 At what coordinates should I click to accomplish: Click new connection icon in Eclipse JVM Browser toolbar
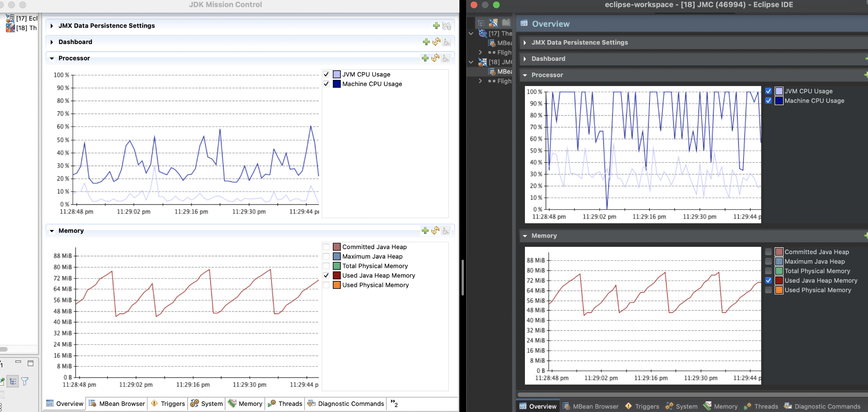(493, 23)
